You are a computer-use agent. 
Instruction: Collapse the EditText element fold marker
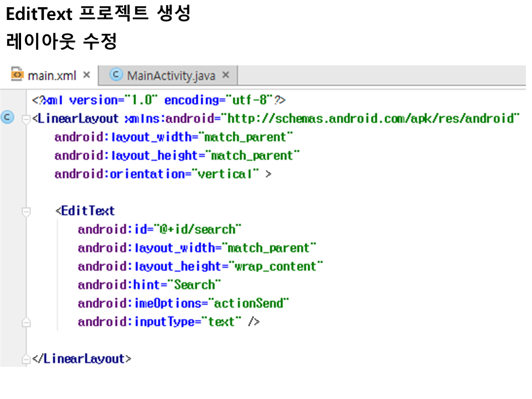25,211
